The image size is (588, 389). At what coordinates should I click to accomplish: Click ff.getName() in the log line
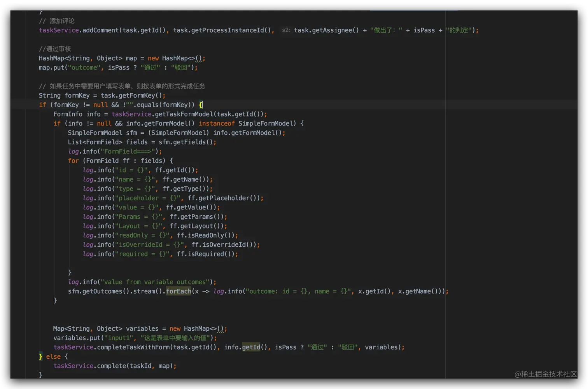185,180
